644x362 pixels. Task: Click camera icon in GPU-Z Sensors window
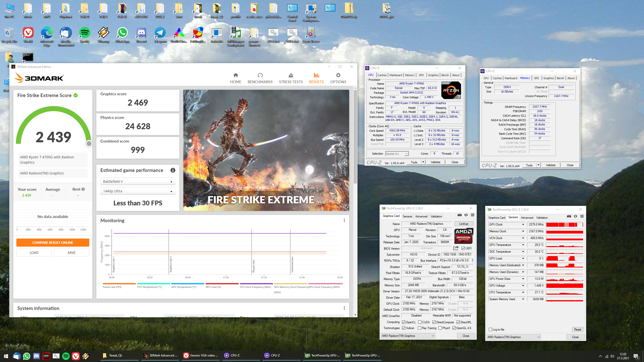pos(569,216)
